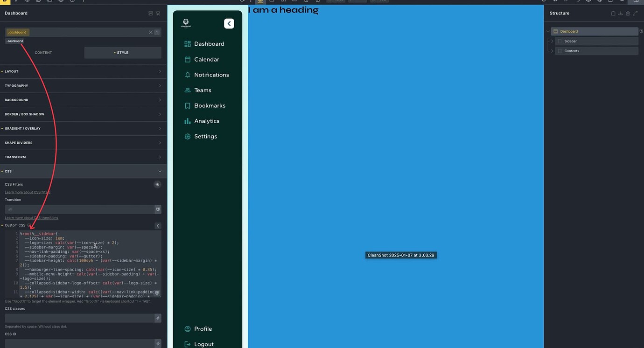Click the Transition input field
Viewport: 644px width, 348px height.
[x=79, y=209]
